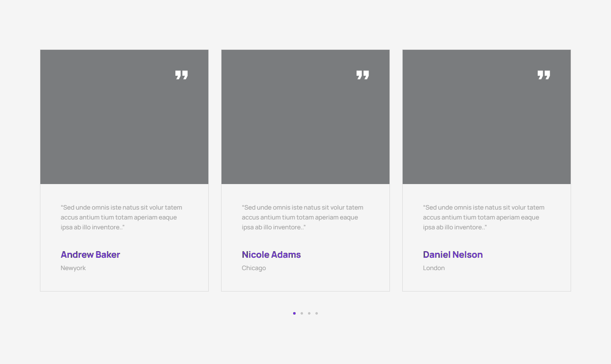This screenshot has height=364, width=611.
Task: Click the London location text
Action: coord(434,268)
